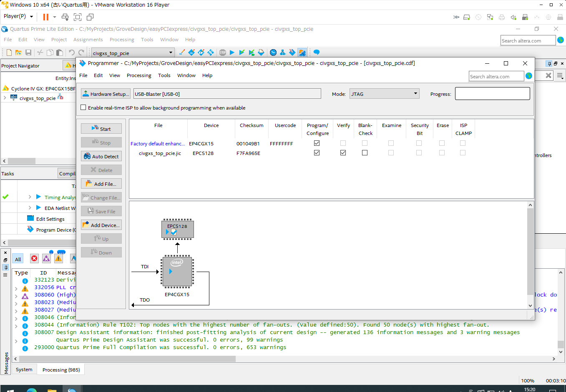The height and width of the screenshot is (392, 566).
Task: Click the Add File button
Action: pos(101,184)
